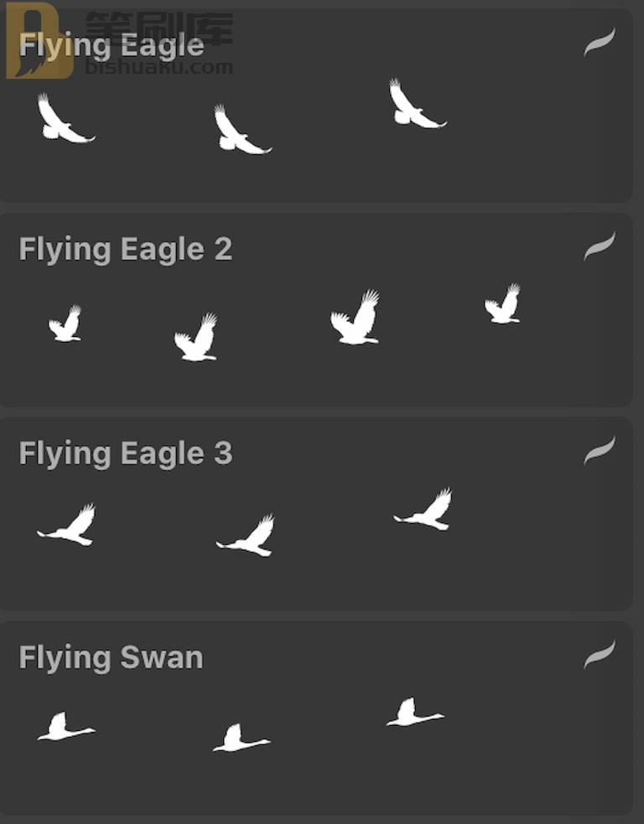Click the stroke icon on the Flying Eagle 3 brush
644x824 pixels.
(600, 450)
